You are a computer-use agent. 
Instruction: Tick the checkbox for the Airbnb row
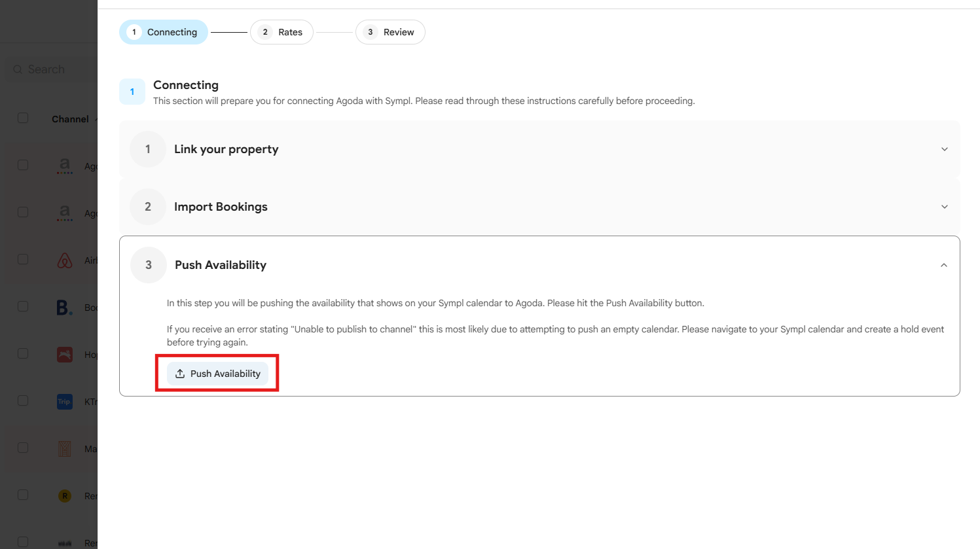tap(23, 259)
